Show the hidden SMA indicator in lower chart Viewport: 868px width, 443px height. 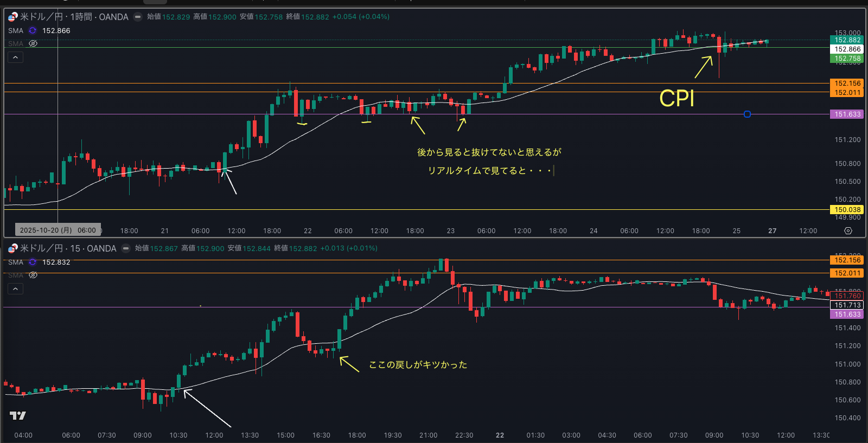[x=33, y=275]
